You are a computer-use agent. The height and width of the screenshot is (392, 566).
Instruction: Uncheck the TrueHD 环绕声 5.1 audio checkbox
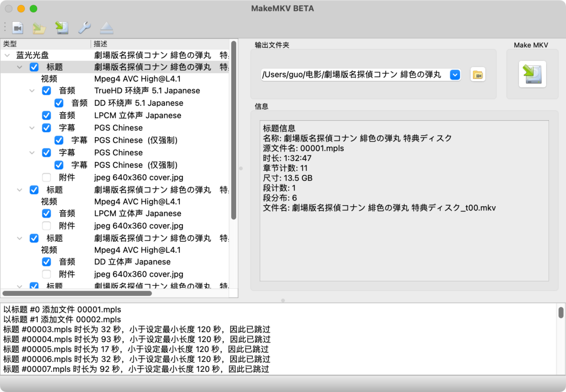click(x=46, y=91)
